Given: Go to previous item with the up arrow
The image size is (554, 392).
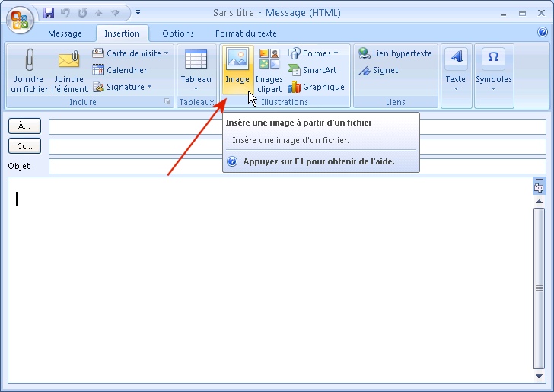Looking at the screenshot, I should point(99,13).
